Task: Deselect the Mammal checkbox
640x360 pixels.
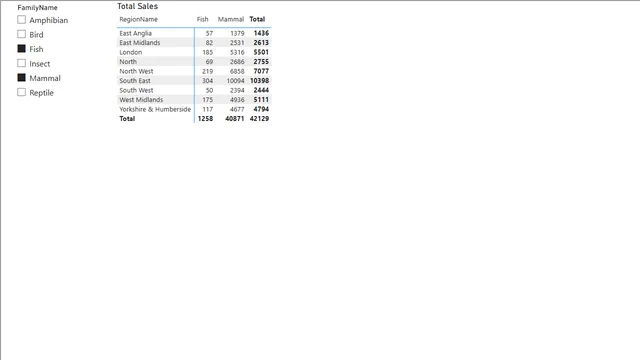Action: coord(22,78)
